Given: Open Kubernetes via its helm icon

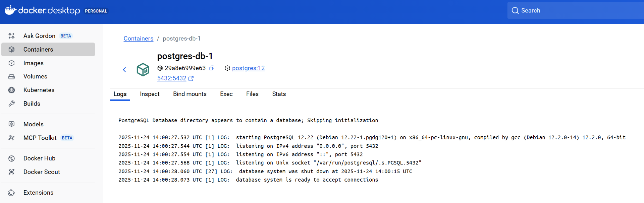Looking at the screenshot, I should [11, 90].
